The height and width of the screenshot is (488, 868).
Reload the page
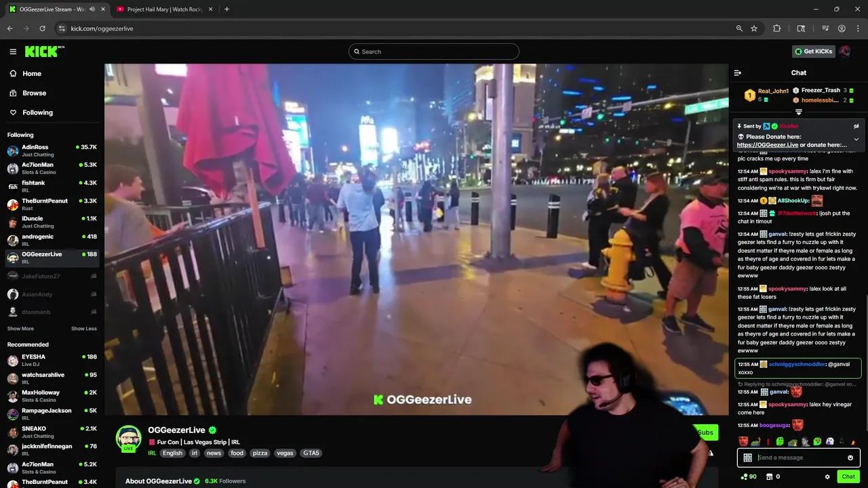[42, 28]
